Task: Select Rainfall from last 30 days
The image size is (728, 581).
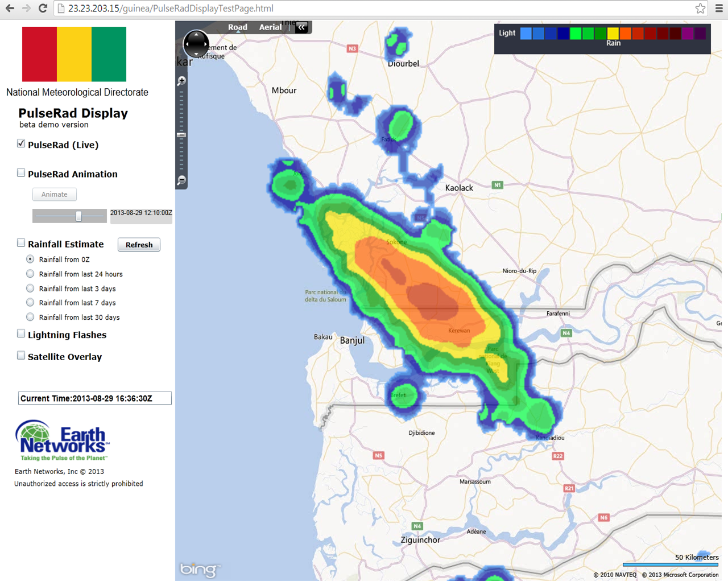Action: tap(30, 317)
